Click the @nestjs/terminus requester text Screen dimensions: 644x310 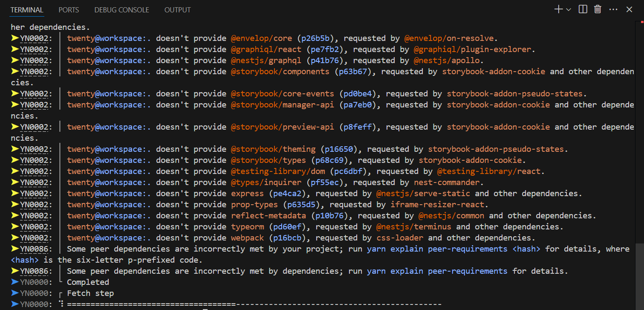[414, 226]
